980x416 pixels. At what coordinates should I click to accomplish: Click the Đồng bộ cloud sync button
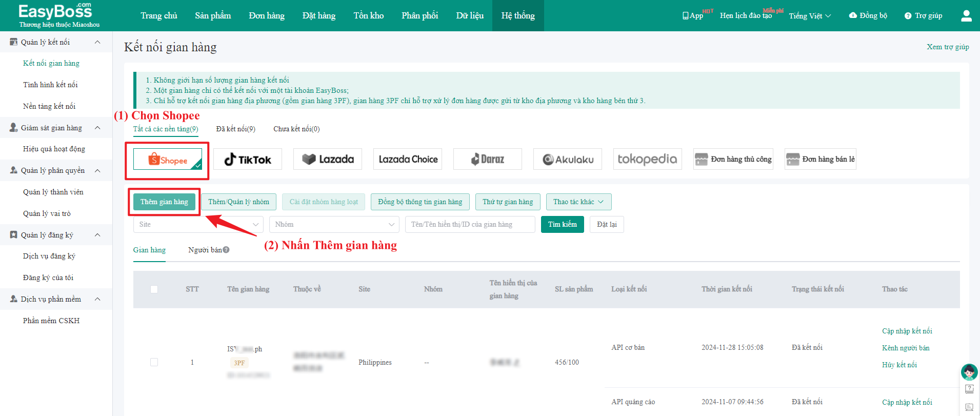click(x=868, y=16)
